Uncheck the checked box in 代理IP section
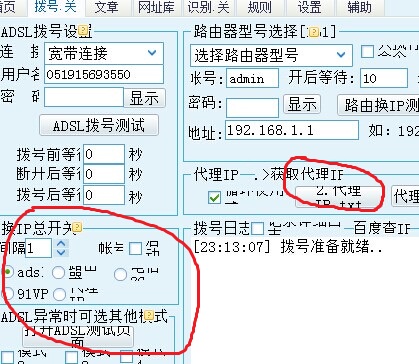Screen dimensions: 419x364 tap(214, 198)
